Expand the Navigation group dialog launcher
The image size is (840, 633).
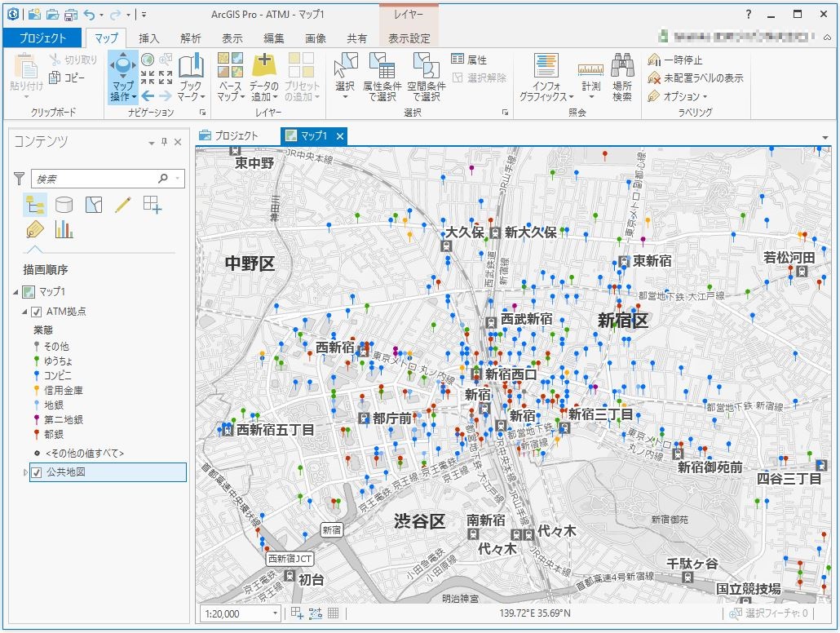203,113
